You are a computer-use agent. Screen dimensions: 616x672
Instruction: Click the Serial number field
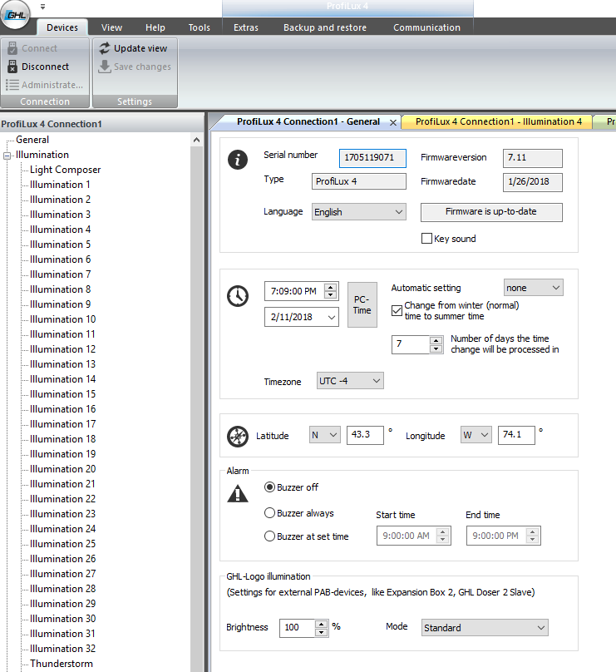point(372,158)
